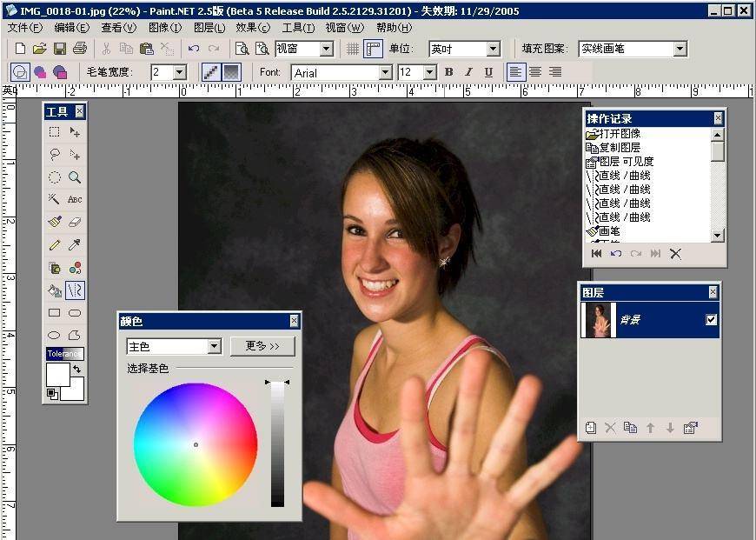The height and width of the screenshot is (540, 756).
Task: Select the Paint Bucket tool
Action: [55, 290]
